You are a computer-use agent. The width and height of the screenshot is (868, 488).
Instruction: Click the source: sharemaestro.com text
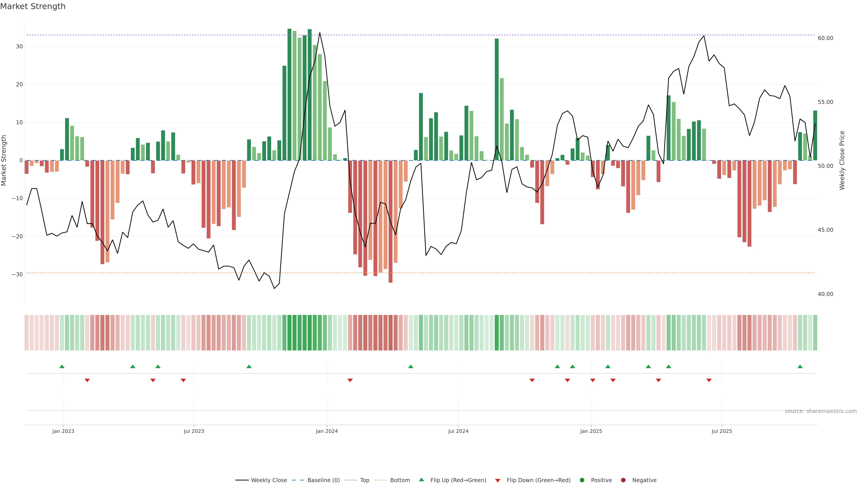click(x=821, y=411)
